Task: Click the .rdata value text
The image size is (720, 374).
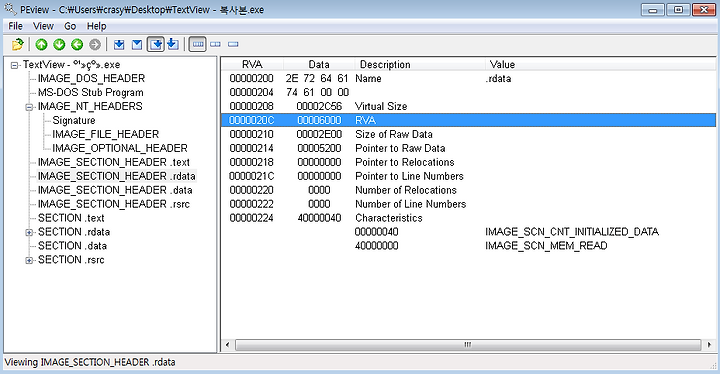Action: (498, 79)
